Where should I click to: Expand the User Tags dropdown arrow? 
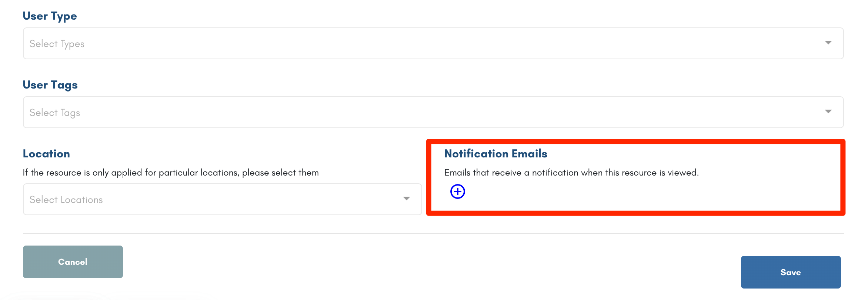point(828,111)
